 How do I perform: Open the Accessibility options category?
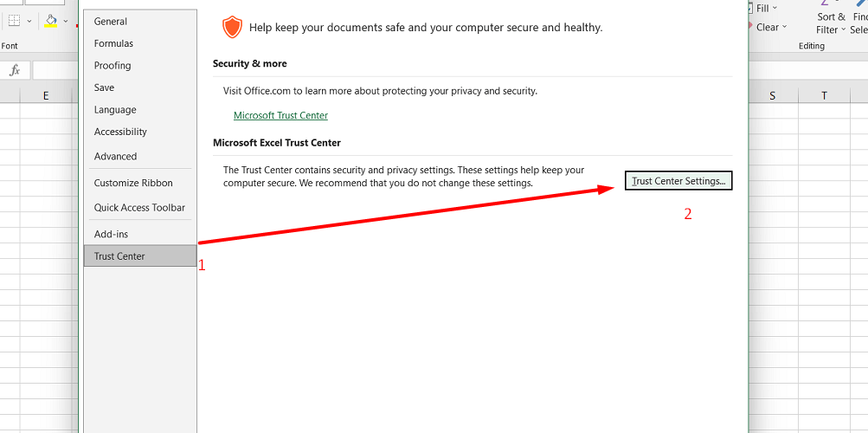point(140,132)
